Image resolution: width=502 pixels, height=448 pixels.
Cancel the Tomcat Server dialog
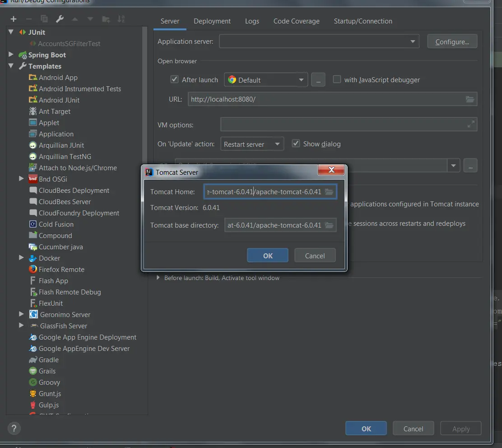pyautogui.click(x=315, y=256)
